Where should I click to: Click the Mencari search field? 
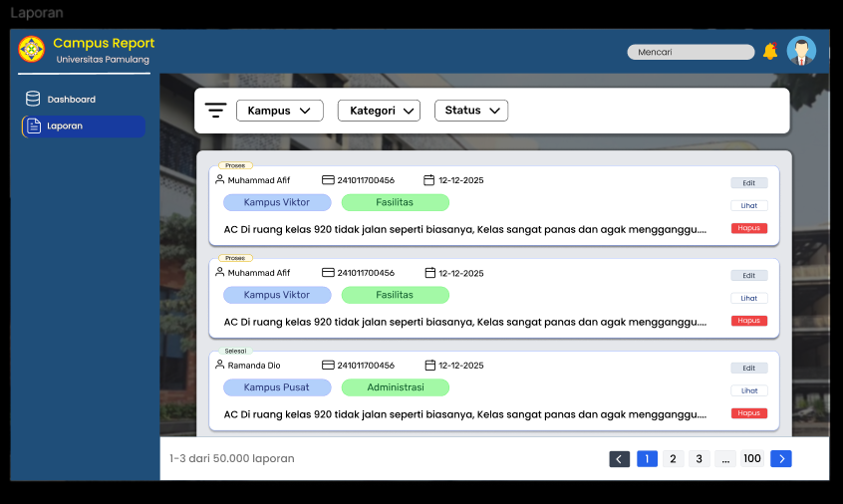click(x=691, y=52)
